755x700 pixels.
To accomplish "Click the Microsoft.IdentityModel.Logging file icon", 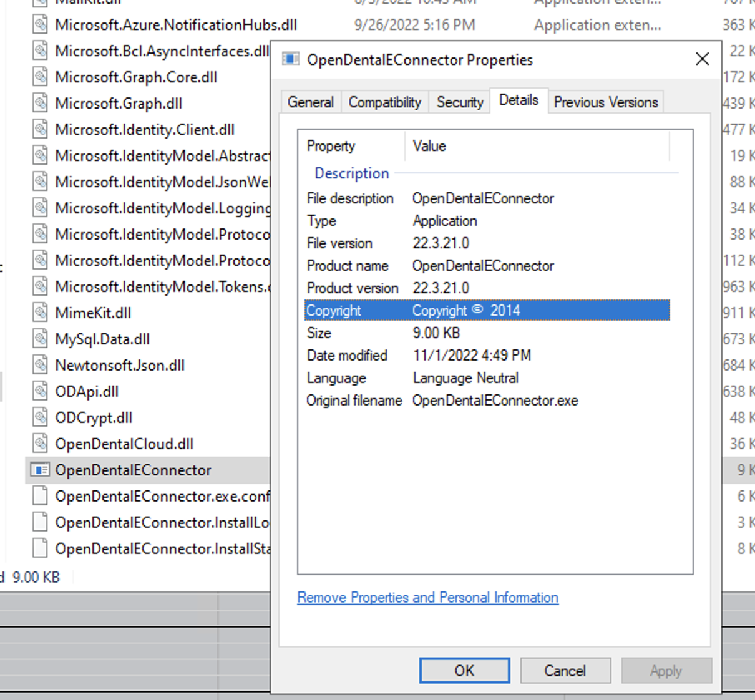I will (x=41, y=208).
